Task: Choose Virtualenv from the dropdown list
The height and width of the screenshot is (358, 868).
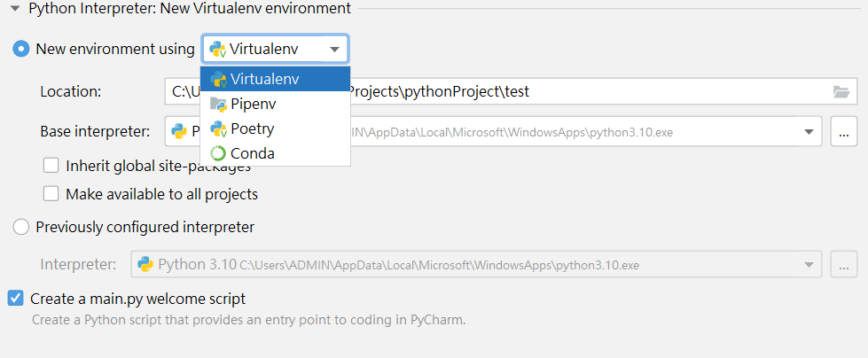Action: pos(275,79)
